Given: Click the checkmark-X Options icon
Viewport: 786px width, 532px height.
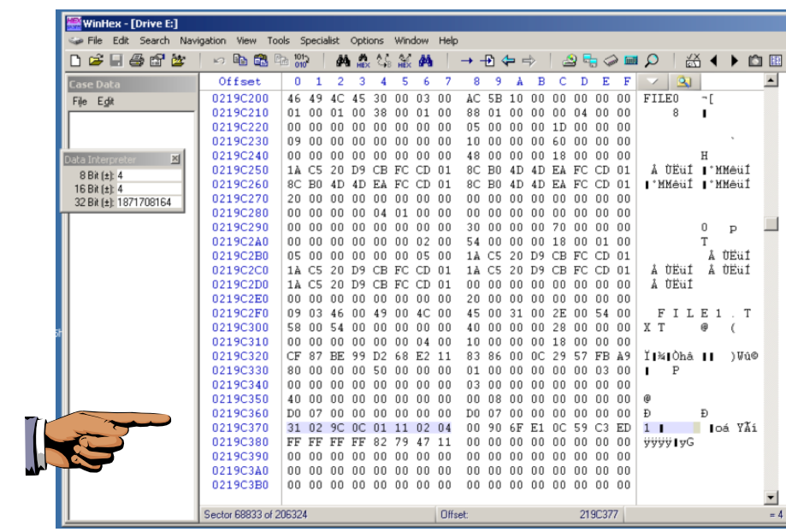Looking at the screenshot, I should (x=694, y=61).
